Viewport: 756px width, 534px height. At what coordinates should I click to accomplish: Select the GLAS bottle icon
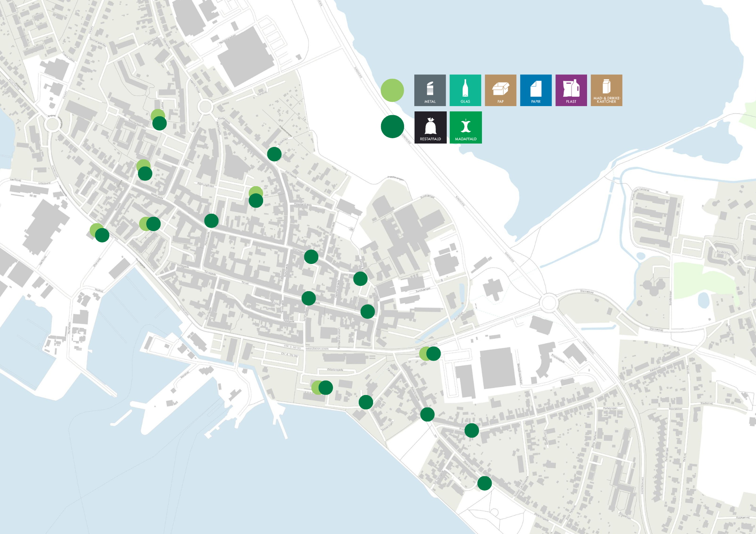[465, 90]
